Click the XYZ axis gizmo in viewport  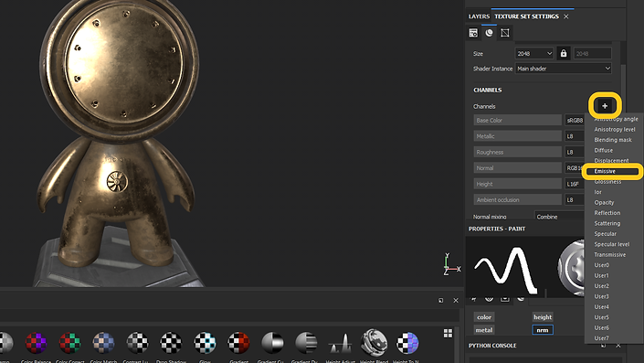pos(452,265)
